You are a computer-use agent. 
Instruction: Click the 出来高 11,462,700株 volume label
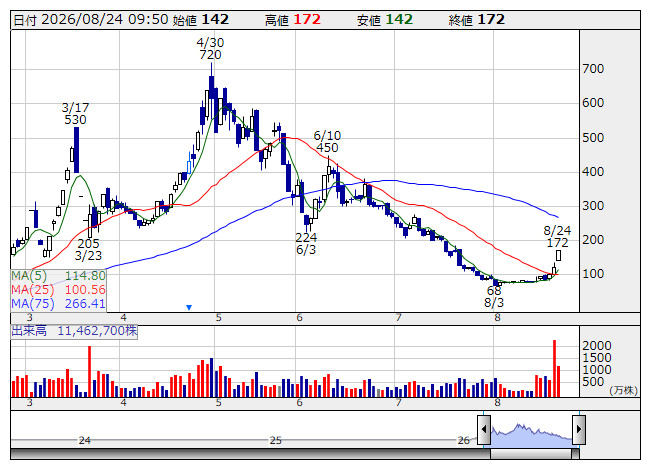point(74,331)
